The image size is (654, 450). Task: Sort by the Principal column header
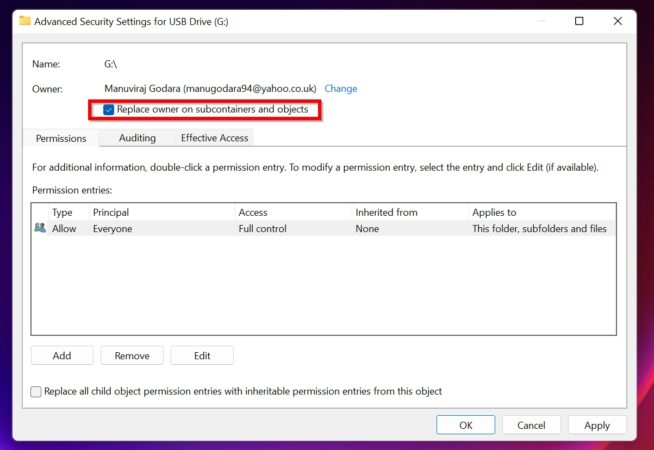(x=111, y=213)
